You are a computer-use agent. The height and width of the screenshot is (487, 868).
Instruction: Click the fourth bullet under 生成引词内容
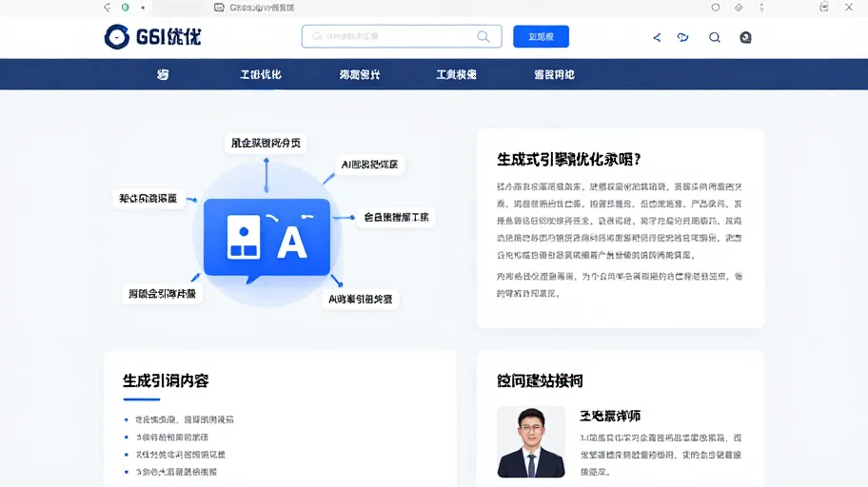[x=177, y=472]
